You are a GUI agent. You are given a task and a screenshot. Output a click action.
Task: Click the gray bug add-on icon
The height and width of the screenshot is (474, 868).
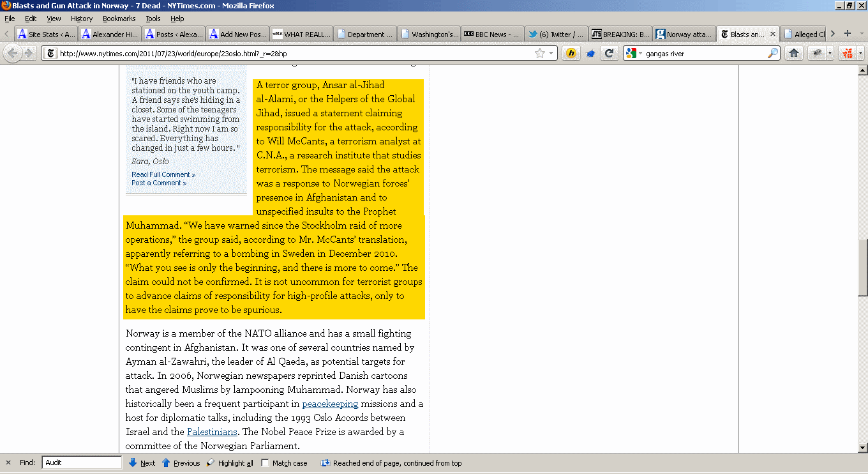pyautogui.click(x=816, y=53)
